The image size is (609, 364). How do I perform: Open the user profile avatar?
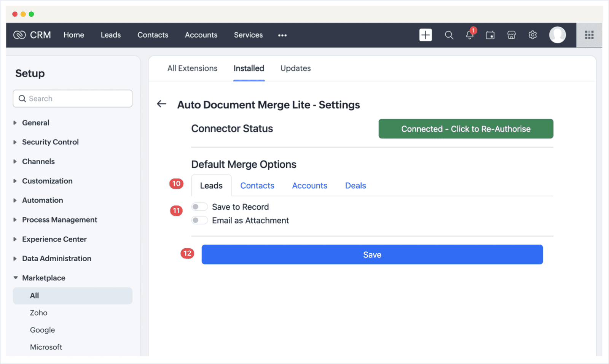tap(557, 35)
